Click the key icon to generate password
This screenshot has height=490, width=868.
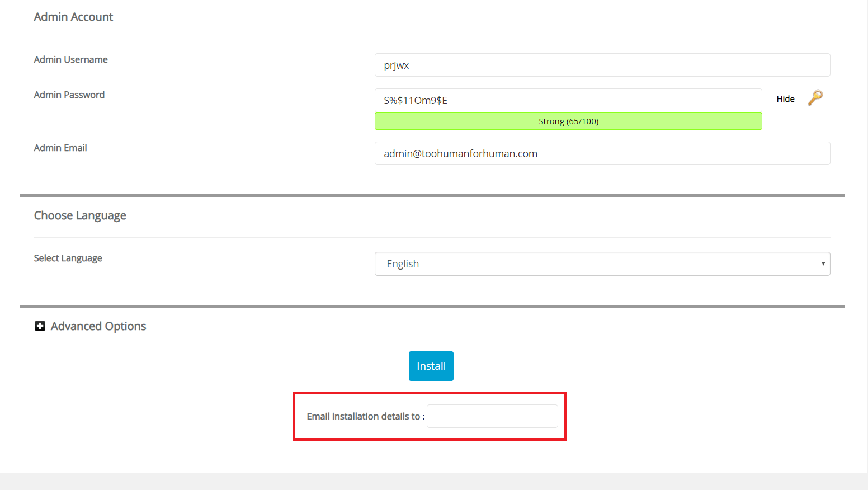coord(815,98)
